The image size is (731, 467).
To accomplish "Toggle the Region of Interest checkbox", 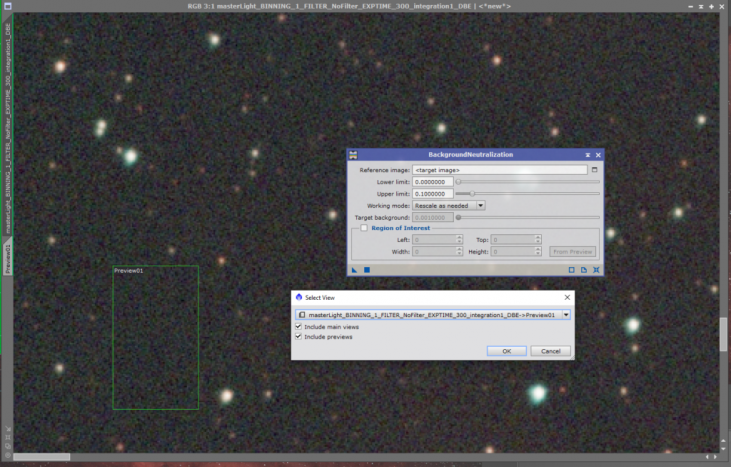I will (364, 228).
